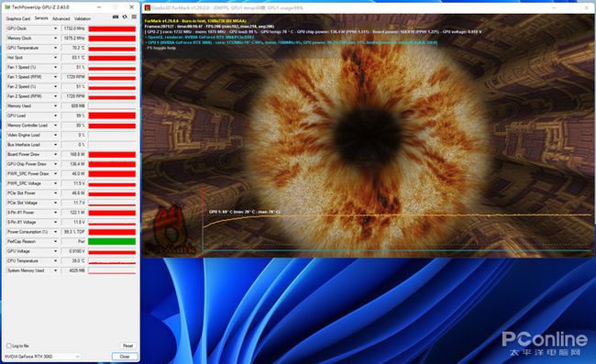The image size is (596, 364).
Task: Expand the GPU Clock sensor dropdown
Action: pos(56,28)
